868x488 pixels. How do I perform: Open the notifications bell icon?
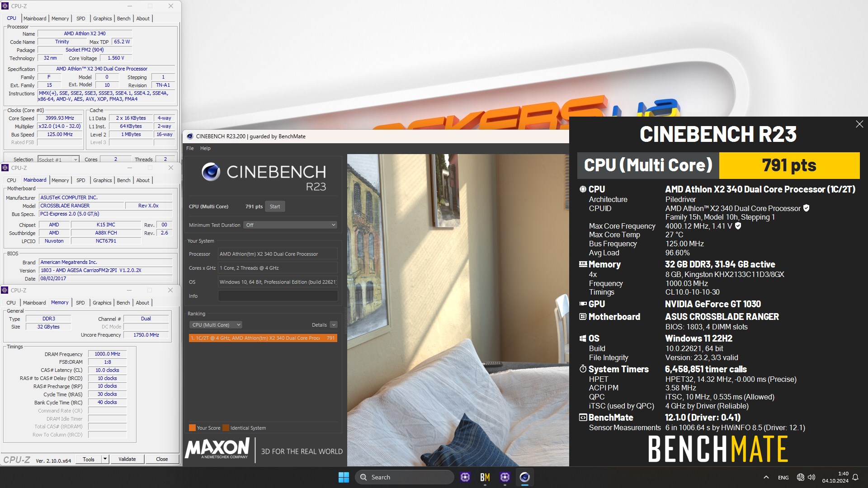[x=855, y=477]
